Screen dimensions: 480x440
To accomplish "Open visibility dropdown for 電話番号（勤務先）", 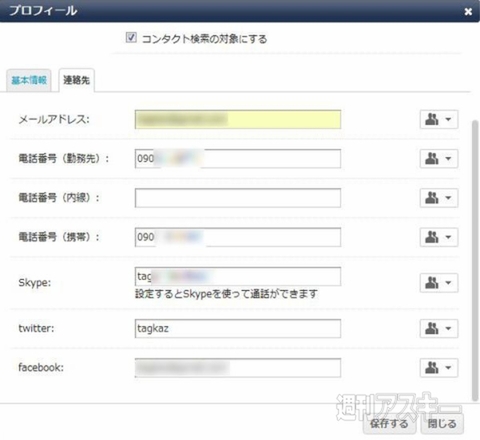I will point(439,158).
